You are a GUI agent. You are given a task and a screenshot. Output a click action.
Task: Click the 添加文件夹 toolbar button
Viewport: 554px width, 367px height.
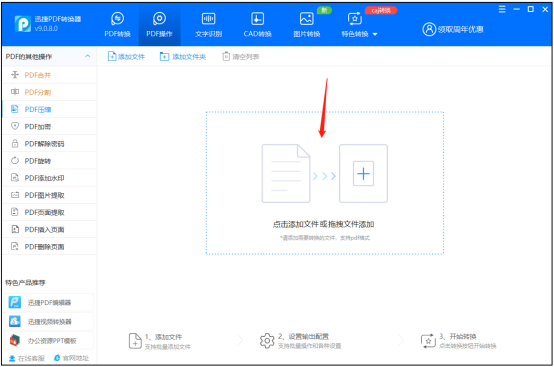pyautogui.click(x=183, y=57)
